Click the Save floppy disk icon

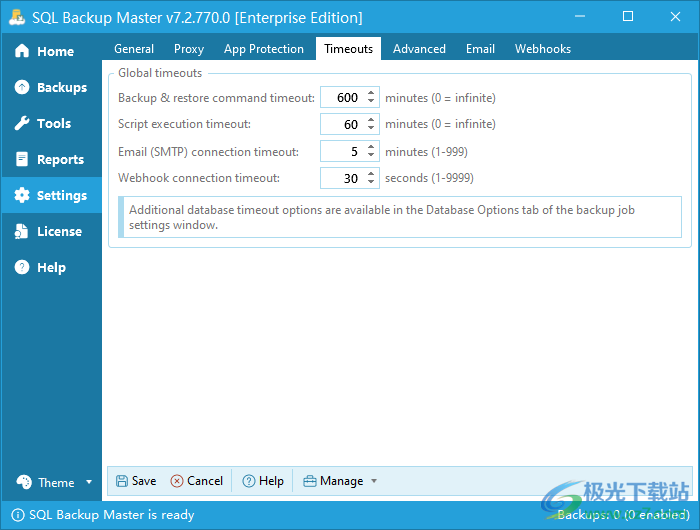[x=122, y=481]
